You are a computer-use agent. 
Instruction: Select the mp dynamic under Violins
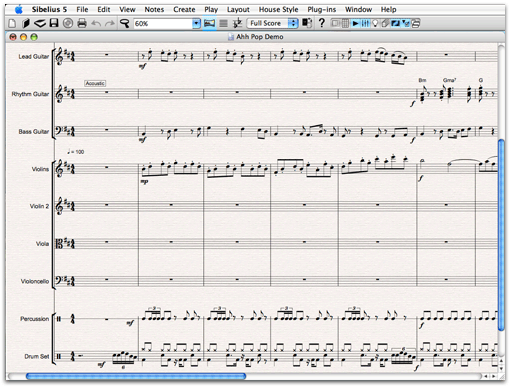(x=144, y=182)
